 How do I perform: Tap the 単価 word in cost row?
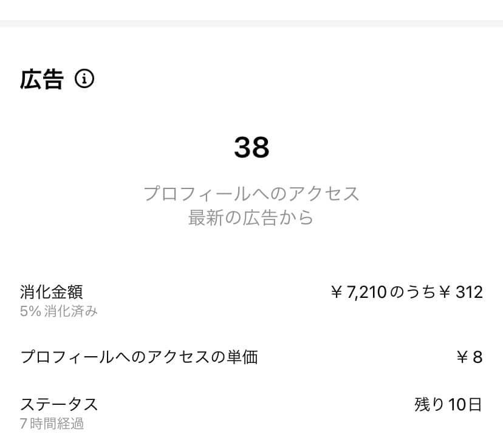pyautogui.click(x=242, y=357)
